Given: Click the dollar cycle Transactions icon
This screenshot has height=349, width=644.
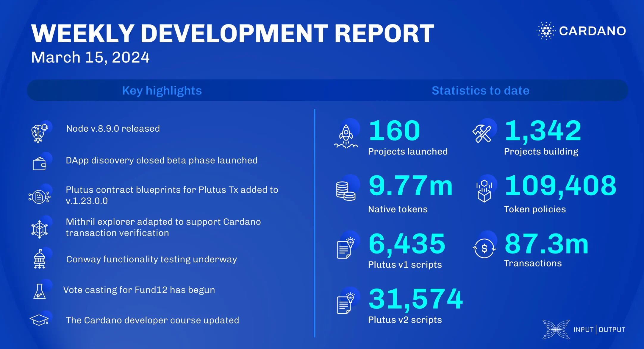Looking at the screenshot, I should (x=484, y=248).
